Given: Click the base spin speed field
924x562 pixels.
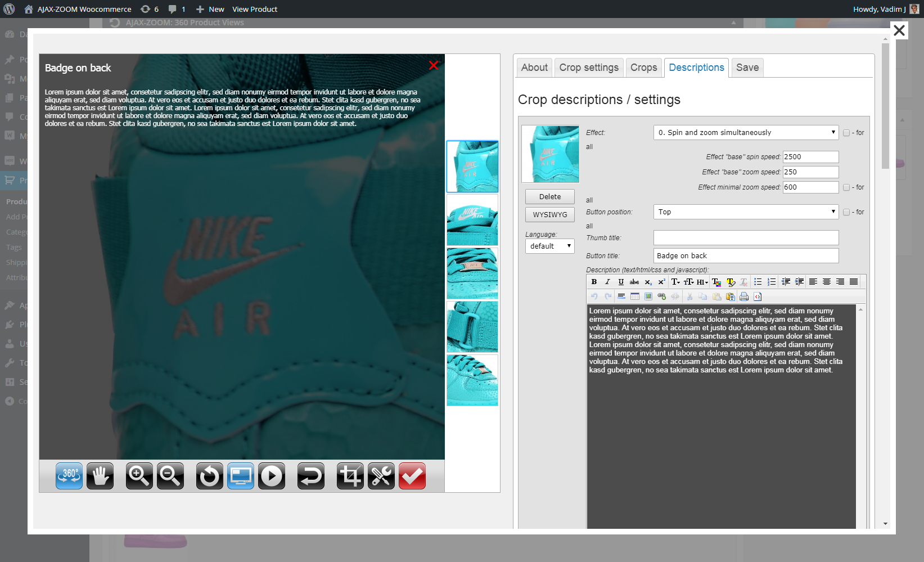Looking at the screenshot, I should coord(810,157).
